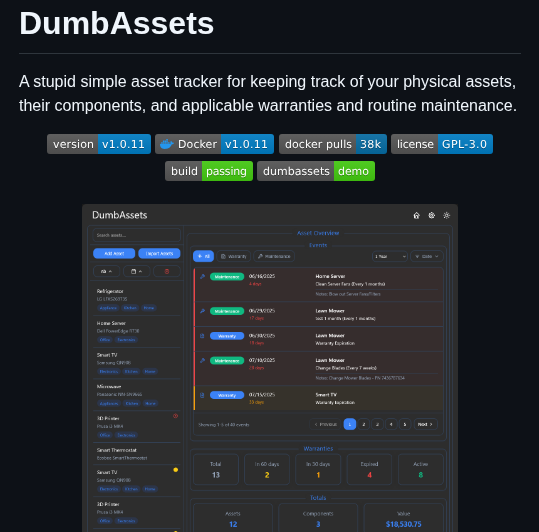Toggle the A-Z name sort control

click(106, 271)
